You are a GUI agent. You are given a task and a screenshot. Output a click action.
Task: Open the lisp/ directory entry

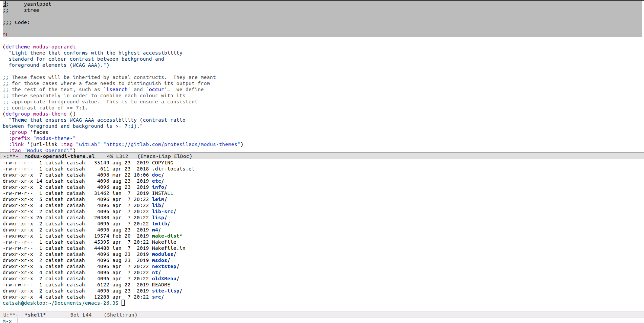click(x=159, y=218)
